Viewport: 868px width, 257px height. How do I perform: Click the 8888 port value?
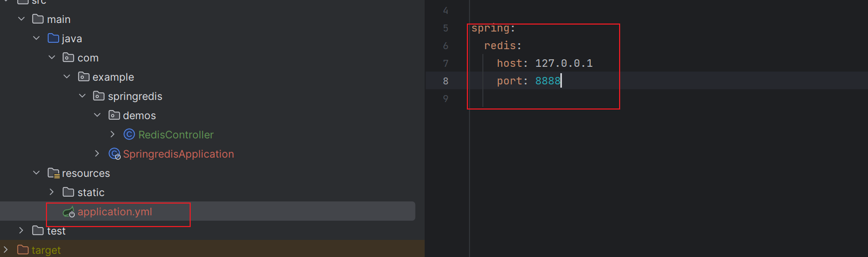(548, 81)
